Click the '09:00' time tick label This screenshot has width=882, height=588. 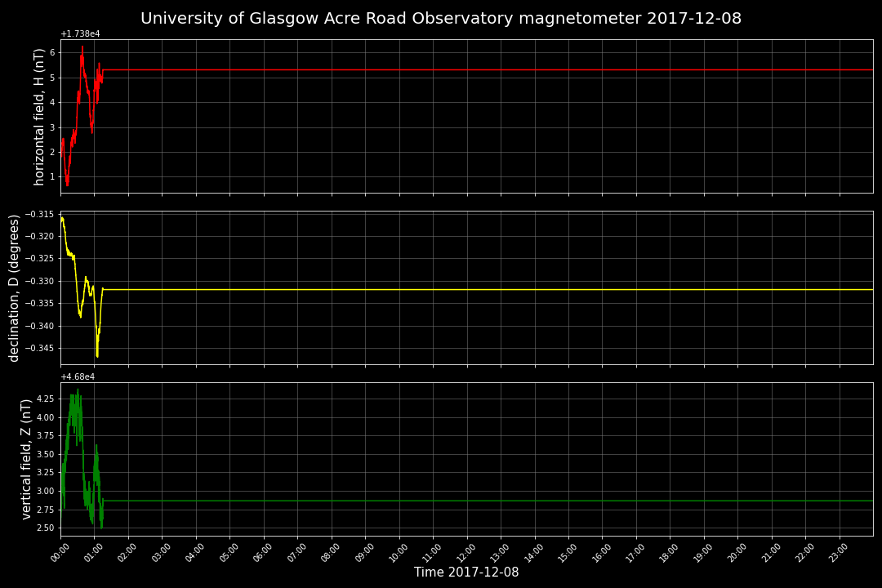[364, 554]
